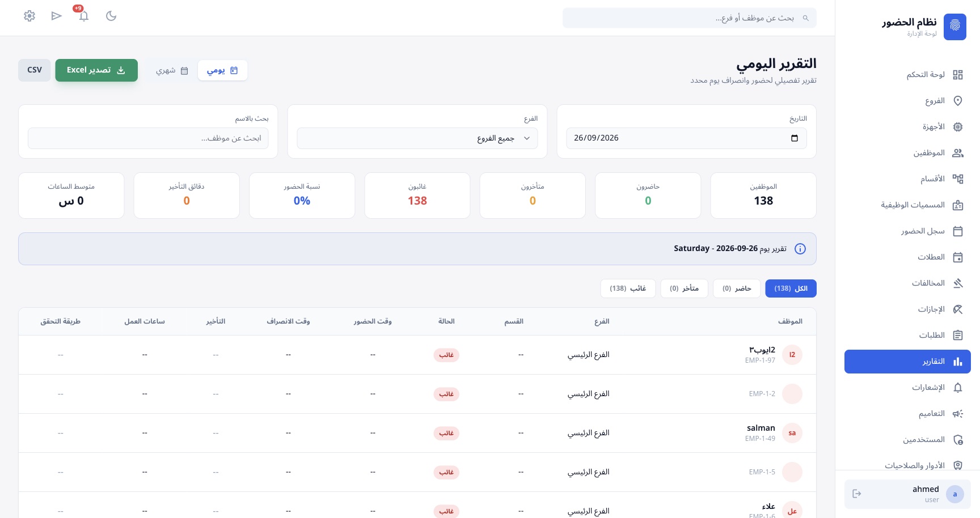
Task: Filter by متأخر (0) tab
Action: tap(684, 288)
